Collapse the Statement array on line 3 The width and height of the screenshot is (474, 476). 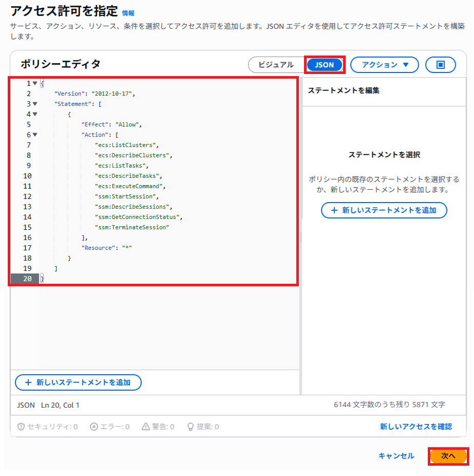click(35, 104)
